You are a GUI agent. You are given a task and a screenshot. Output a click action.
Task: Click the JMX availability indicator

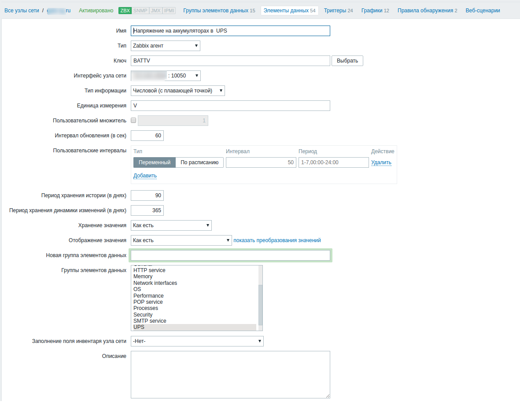click(x=155, y=10)
